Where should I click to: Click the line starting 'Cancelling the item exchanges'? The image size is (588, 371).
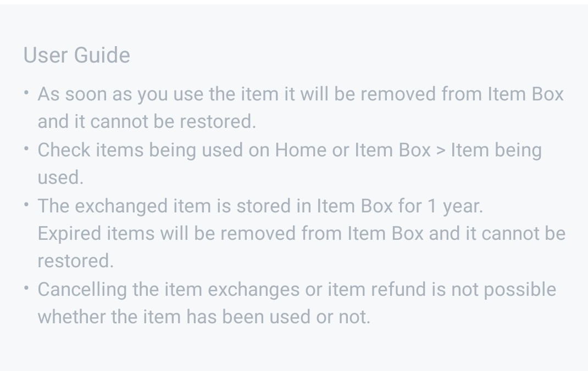pyautogui.click(x=297, y=290)
